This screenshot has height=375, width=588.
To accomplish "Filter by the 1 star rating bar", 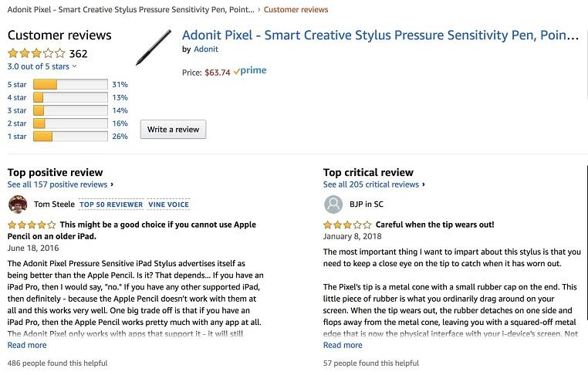I will tap(69, 137).
